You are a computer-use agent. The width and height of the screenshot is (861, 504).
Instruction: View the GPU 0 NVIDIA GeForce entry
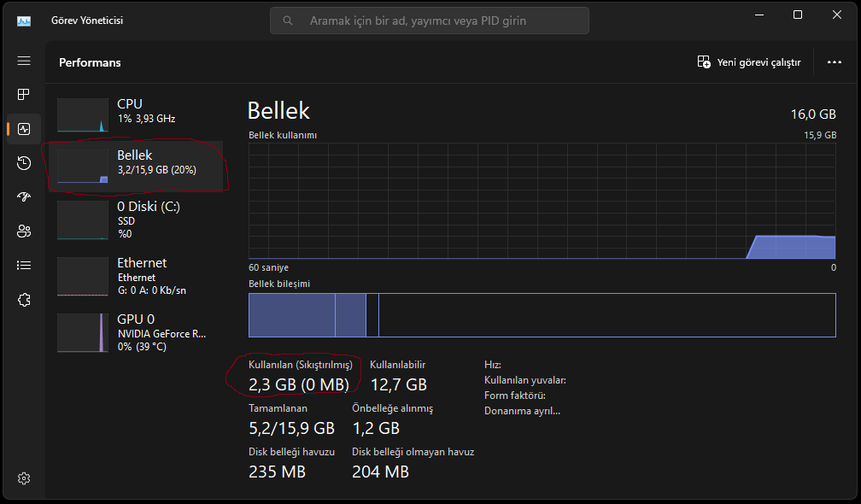(x=137, y=331)
